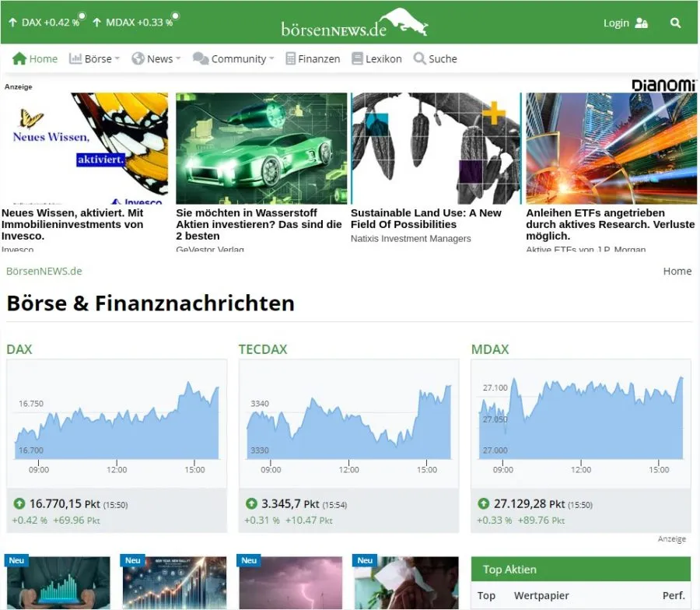Click green up-arrow icon next to 3.345,7 Pkt
The height and width of the screenshot is (610, 700).
tap(251, 503)
